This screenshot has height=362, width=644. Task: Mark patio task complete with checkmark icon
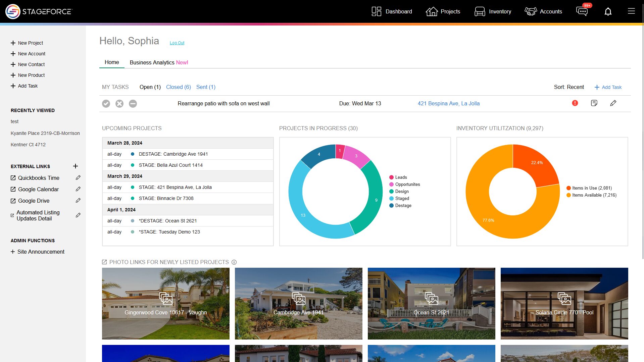click(x=106, y=104)
